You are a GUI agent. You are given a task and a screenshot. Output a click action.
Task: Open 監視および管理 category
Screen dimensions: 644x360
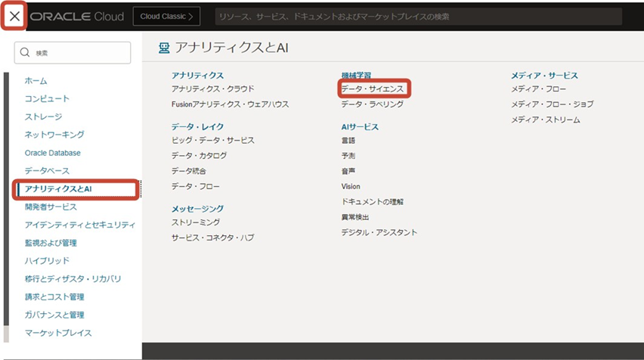(51, 243)
